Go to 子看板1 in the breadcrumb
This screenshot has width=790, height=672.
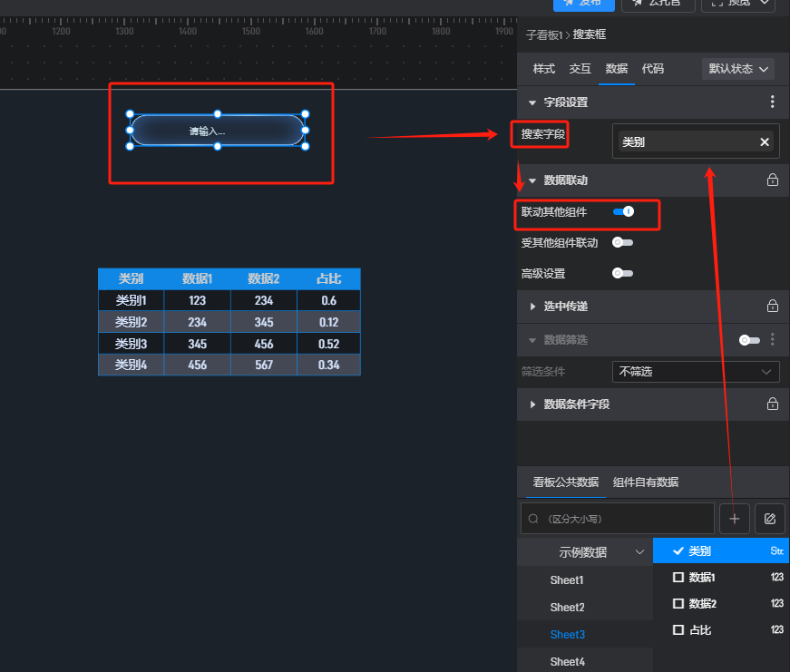tap(544, 34)
